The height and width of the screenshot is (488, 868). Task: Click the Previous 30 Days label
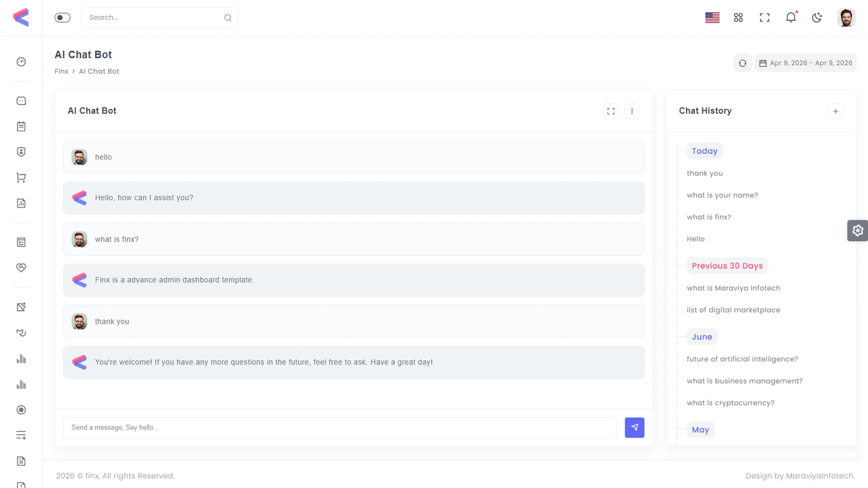pyautogui.click(x=727, y=266)
